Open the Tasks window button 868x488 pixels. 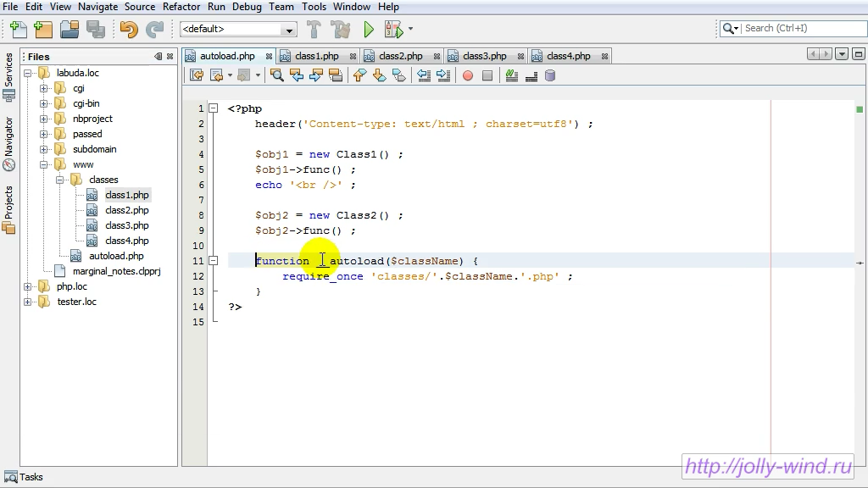(23, 477)
